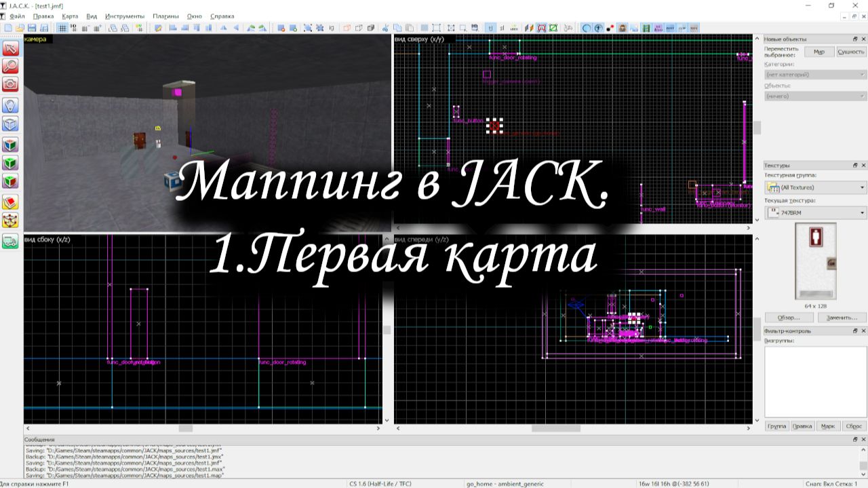Screen dimensions: 868x488
Task: Click the Open file folder icon
Action: 20,28
